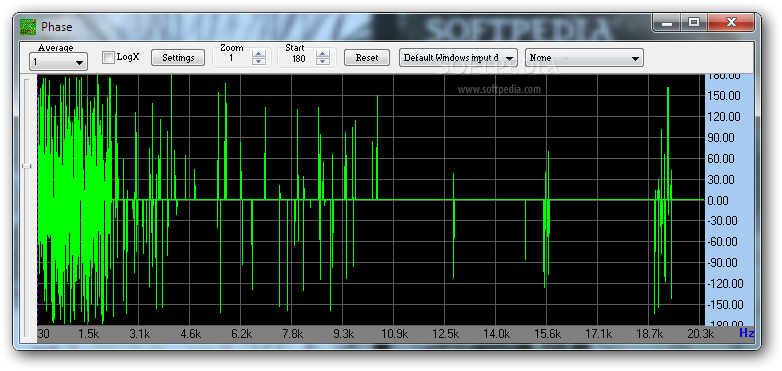Maximize the Phase window
This screenshot has width=782, height=371.
[x=694, y=22]
